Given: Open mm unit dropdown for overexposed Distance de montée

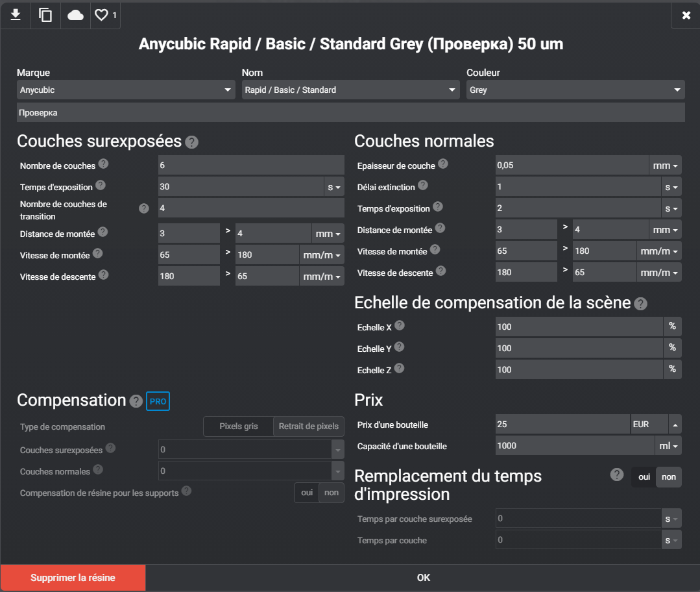Looking at the screenshot, I should tap(328, 233).
